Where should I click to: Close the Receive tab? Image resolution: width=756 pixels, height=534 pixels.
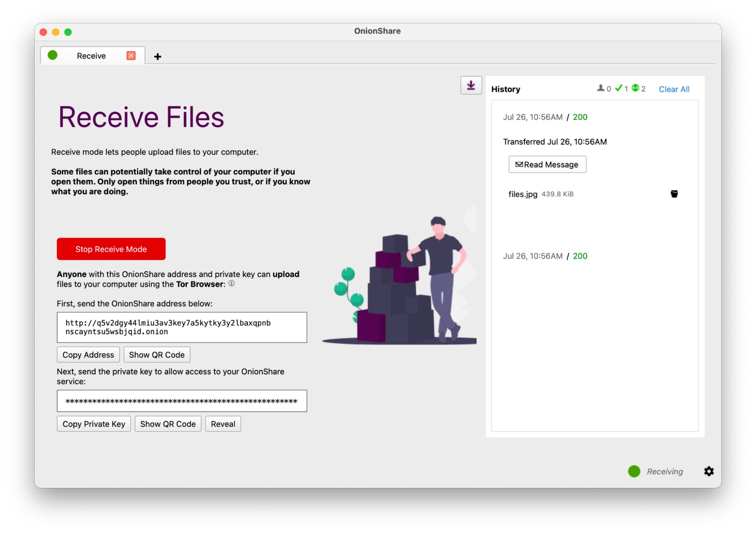131,55
